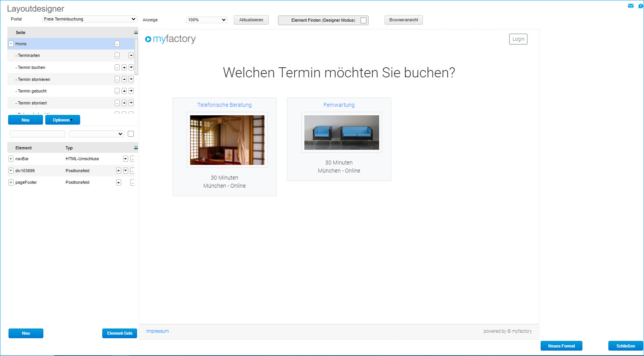Open the empty element filter dropdown
This screenshot has width=644, height=356.
click(96, 134)
